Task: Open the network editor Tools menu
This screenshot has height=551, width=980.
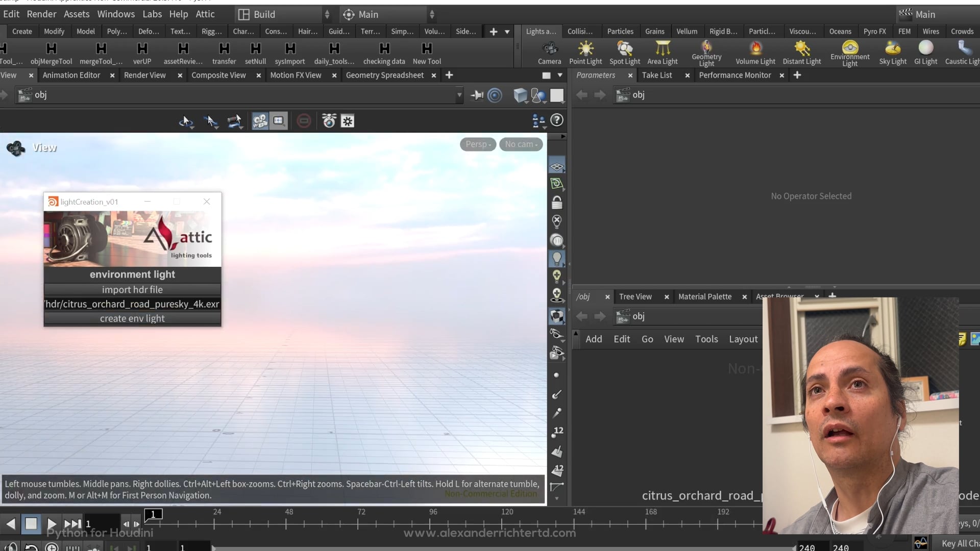Action: click(x=706, y=339)
